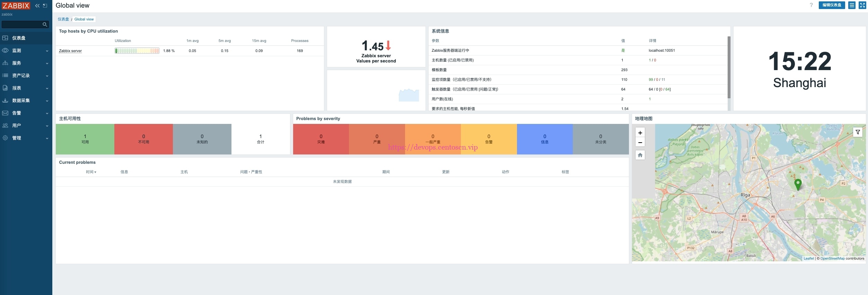Click the 严重 high severity block
Screen dimensions: 868x295
click(x=377, y=139)
